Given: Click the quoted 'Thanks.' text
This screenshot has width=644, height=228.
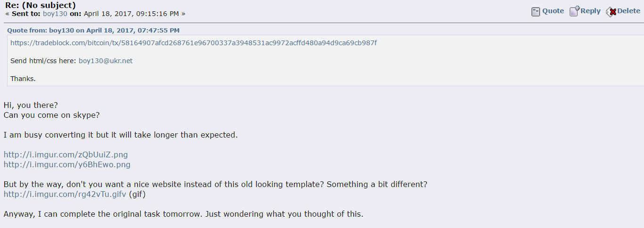Looking at the screenshot, I should point(23,79).
